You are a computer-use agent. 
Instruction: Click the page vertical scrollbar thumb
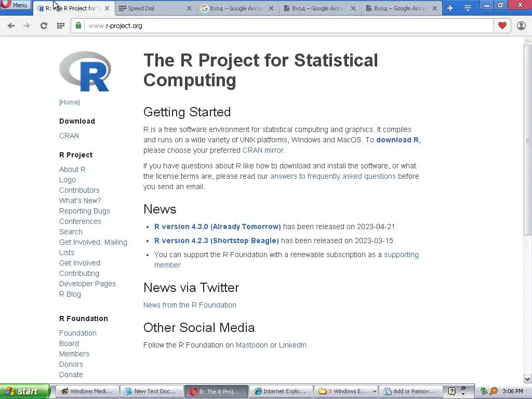[x=528, y=140]
